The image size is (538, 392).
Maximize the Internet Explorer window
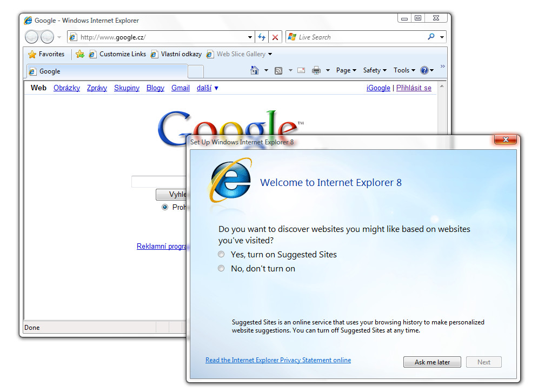point(418,18)
